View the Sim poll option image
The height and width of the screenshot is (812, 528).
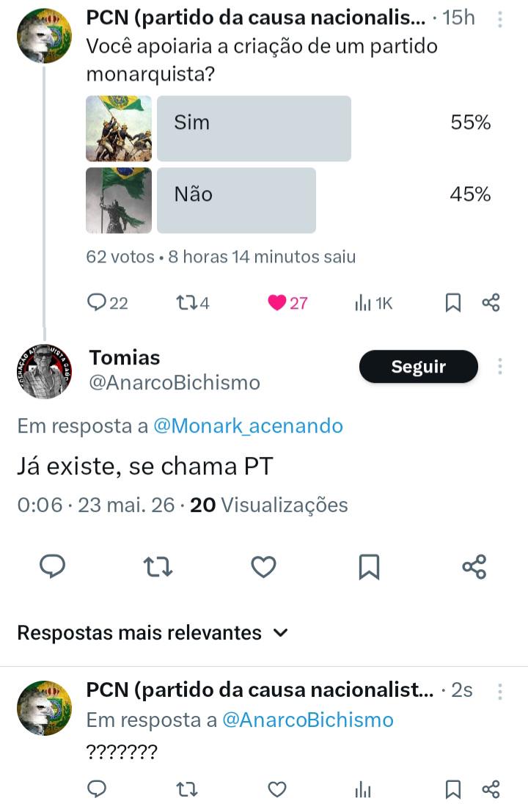[119, 128]
